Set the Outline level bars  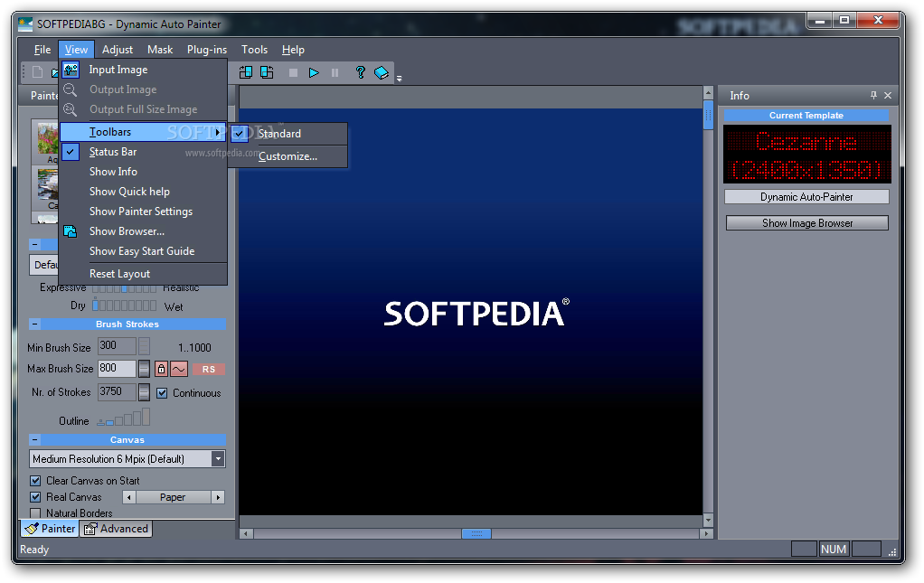(124, 417)
